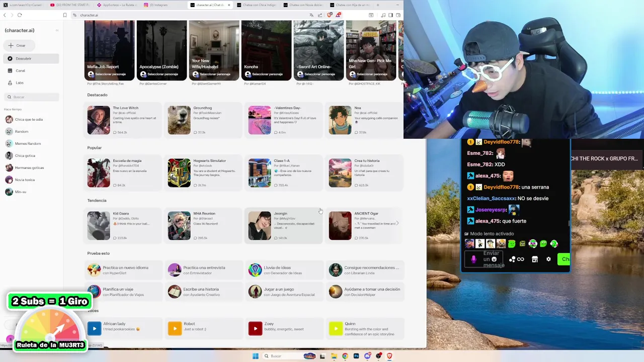Choose Lluvia de ideas prompt

[284, 270]
